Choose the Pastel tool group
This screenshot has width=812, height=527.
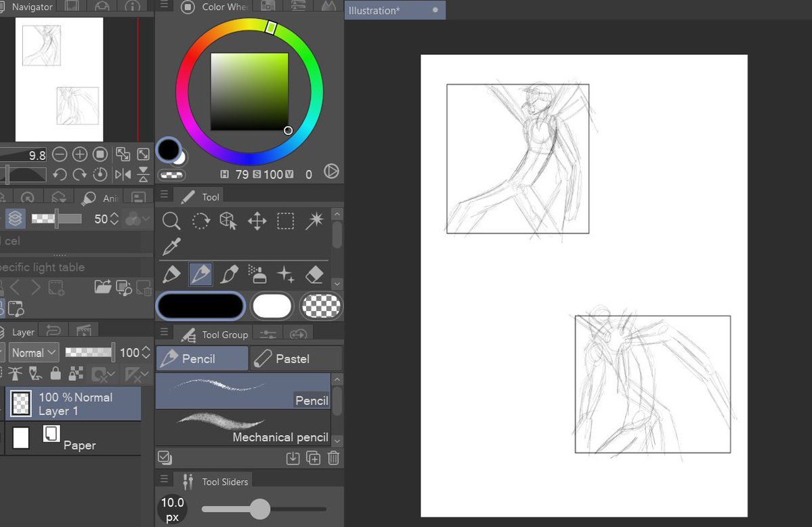pyautogui.click(x=296, y=358)
